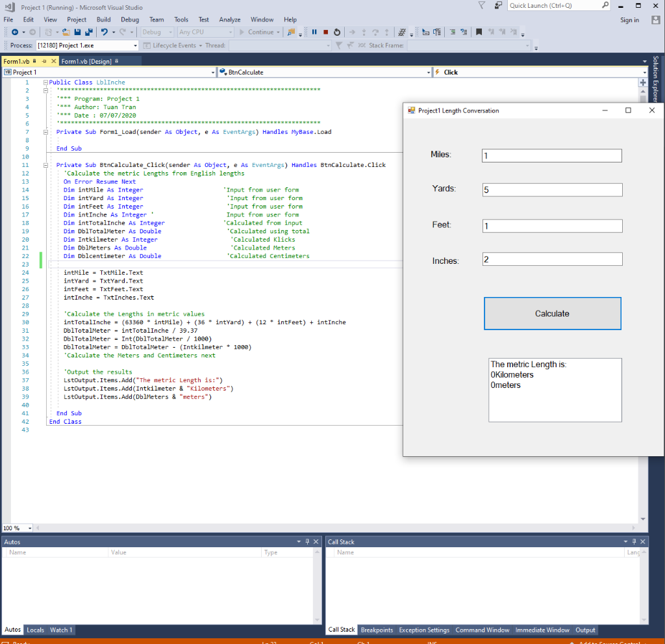Open the Any CPU platform dropdown

pos(205,32)
